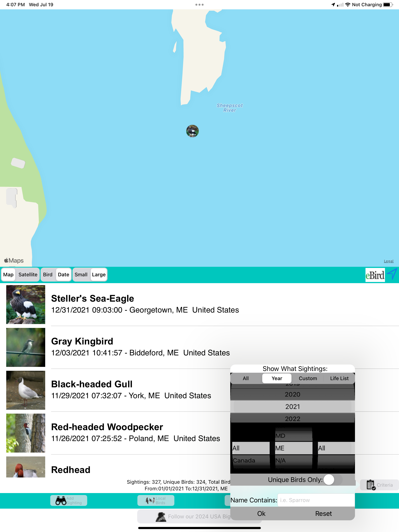Select the Steller's Sea-Eagle sighting title
The width and height of the screenshot is (399, 532).
click(x=93, y=299)
